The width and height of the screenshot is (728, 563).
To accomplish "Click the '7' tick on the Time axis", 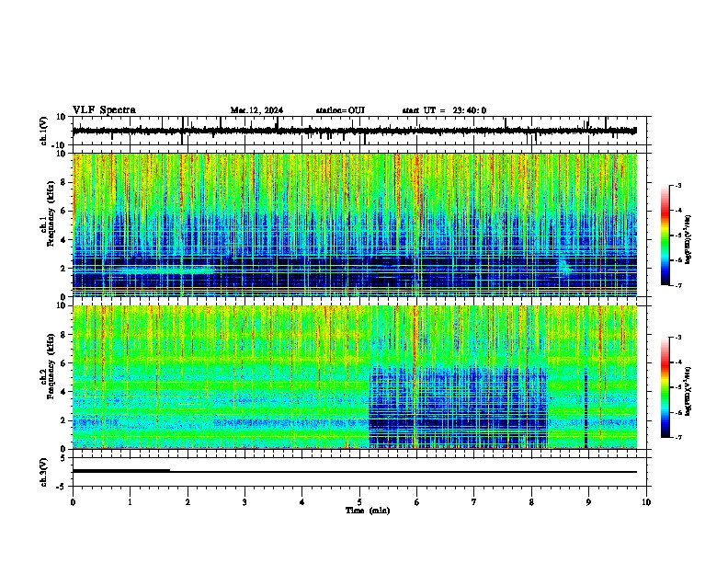I will pyautogui.click(x=474, y=502).
